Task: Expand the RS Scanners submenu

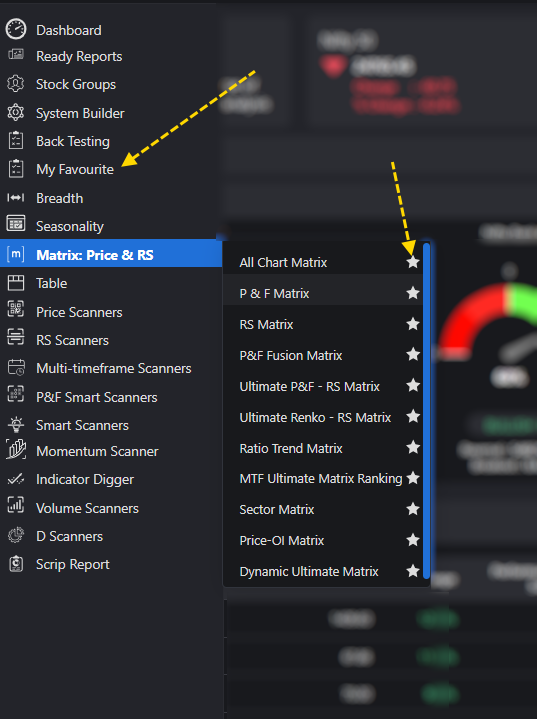Action: (72, 340)
